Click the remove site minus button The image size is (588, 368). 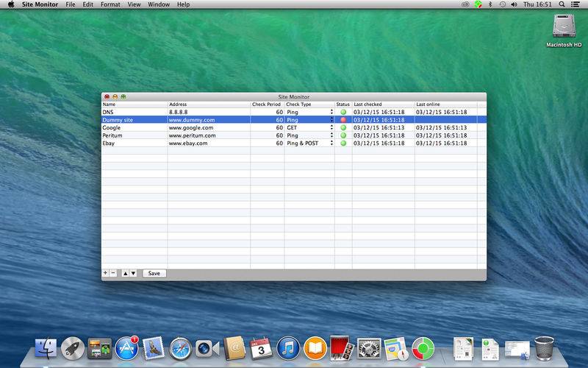pos(113,273)
